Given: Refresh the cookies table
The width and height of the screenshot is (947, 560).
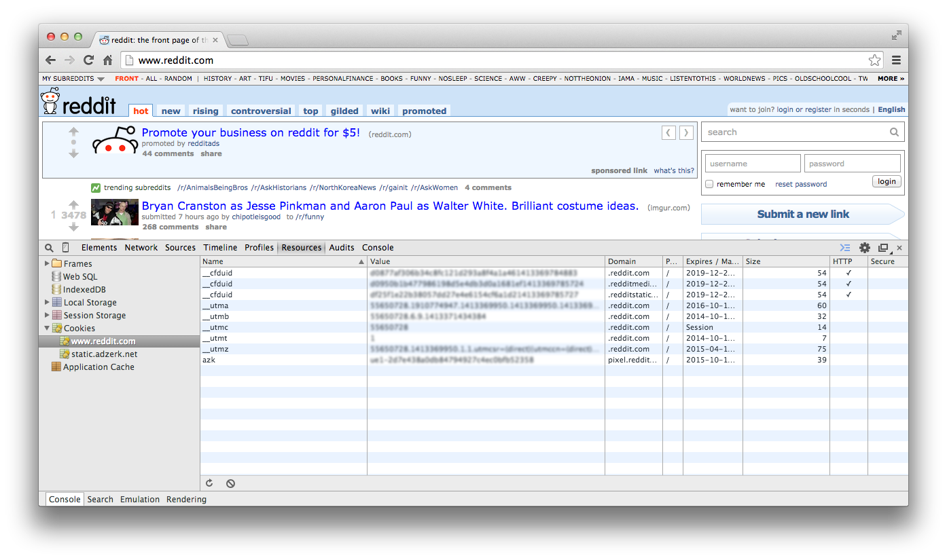Looking at the screenshot, I should 209,483.
